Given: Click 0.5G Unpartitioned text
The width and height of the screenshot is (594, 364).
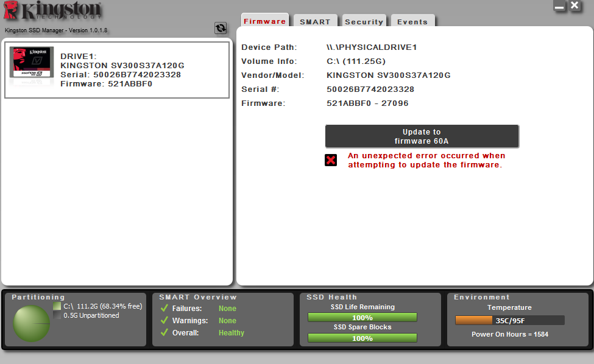Looking at the screenshot, I should point(91,315).
